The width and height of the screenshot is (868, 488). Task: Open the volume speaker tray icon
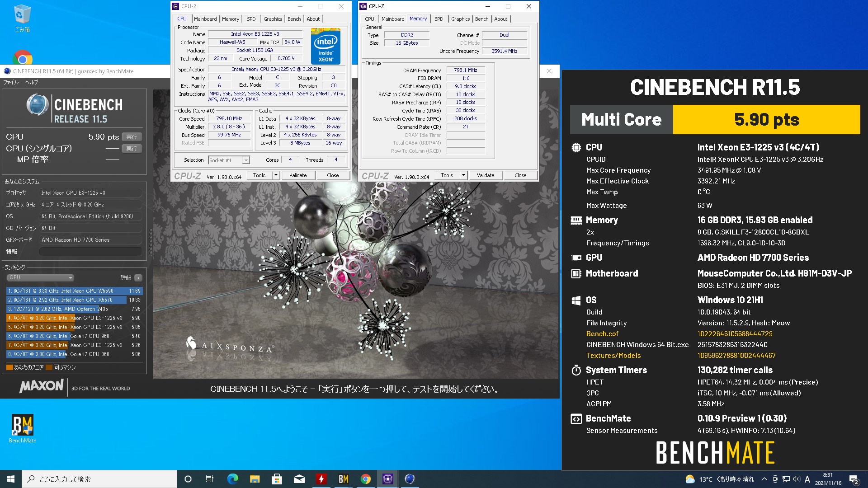tap(796, 479)
